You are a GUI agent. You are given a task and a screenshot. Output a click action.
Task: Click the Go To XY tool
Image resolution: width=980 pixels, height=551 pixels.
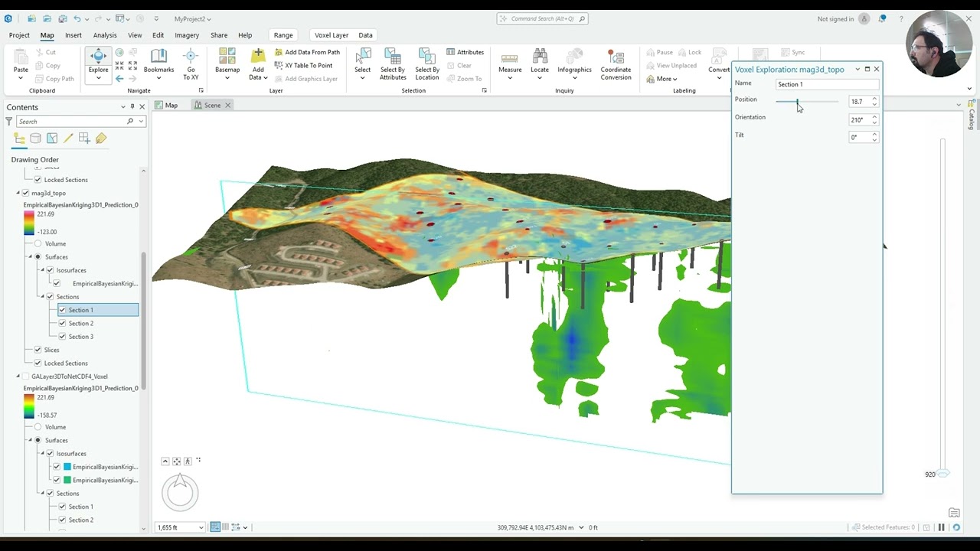click(191, 64)
